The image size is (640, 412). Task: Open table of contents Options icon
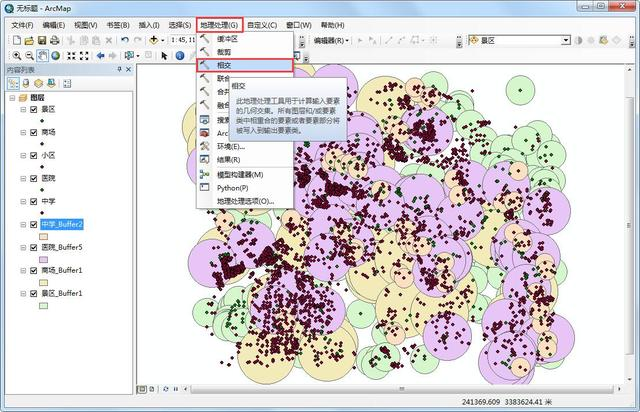(67, 84)
